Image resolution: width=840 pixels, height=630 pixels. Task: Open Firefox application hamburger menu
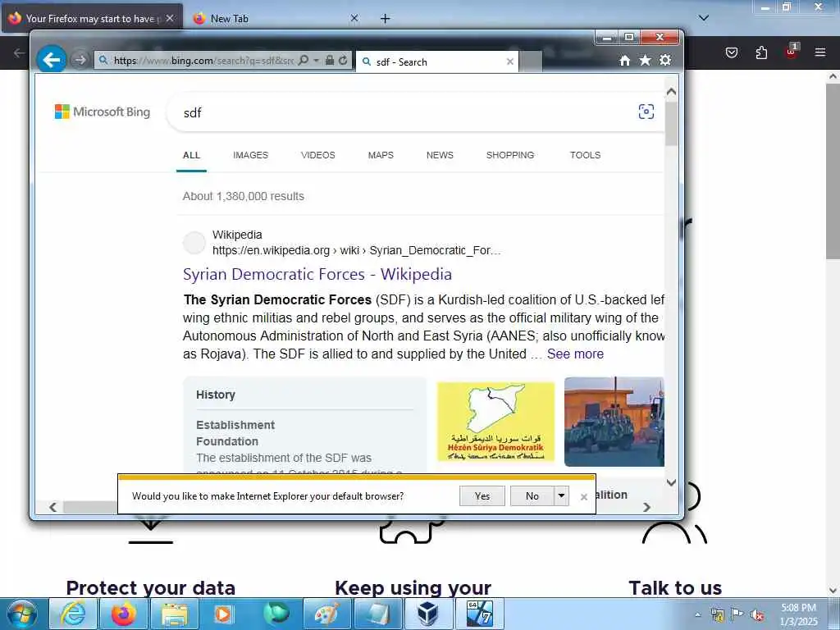click(820, 52)
